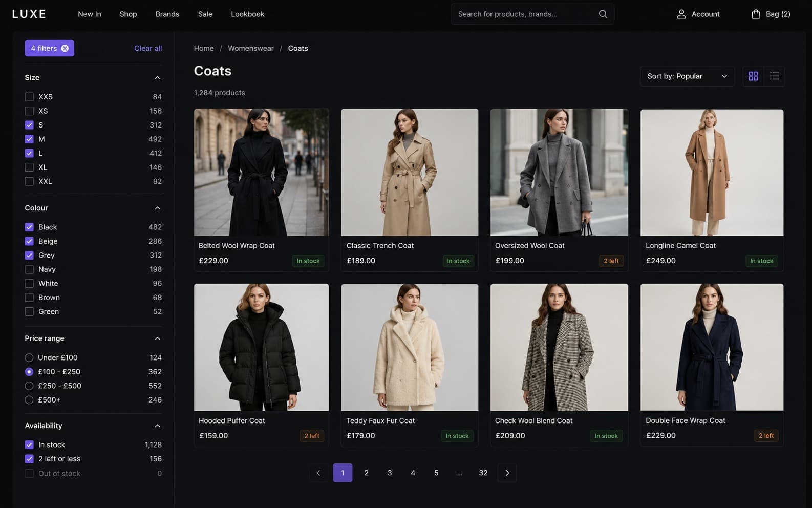This screenshot has width=812, height=508.
Task: Choose the £250 - £500 price range
Action: [x=29, y=386]
